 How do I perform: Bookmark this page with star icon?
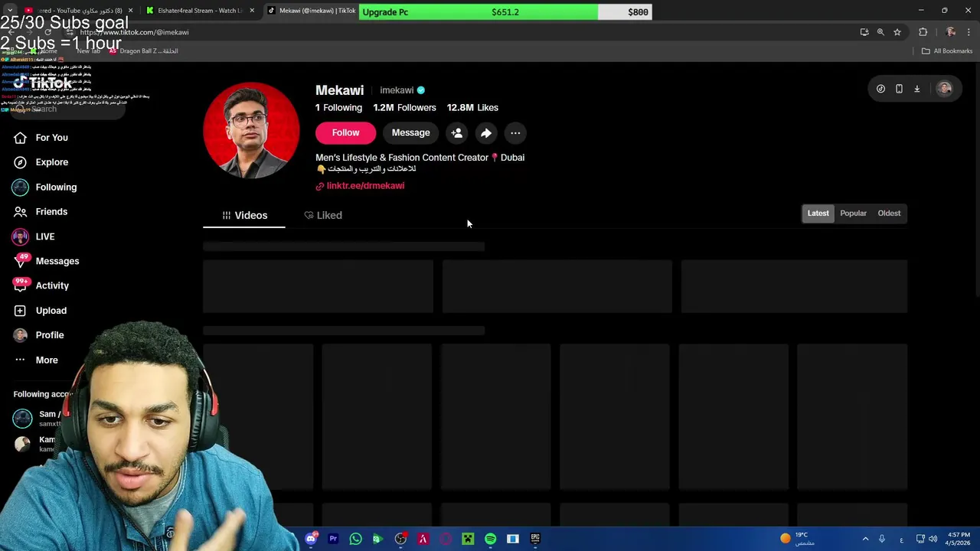pyautogui.click(x=897, y=32)
